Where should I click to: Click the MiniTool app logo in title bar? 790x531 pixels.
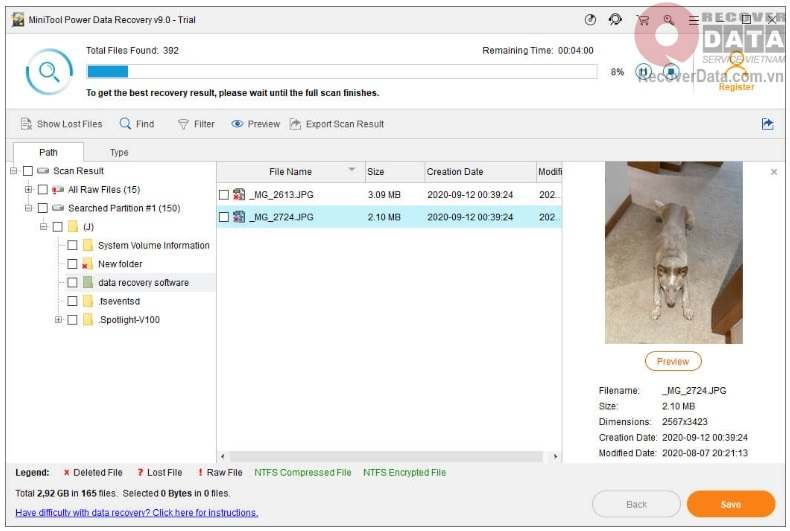click(18, 20)
